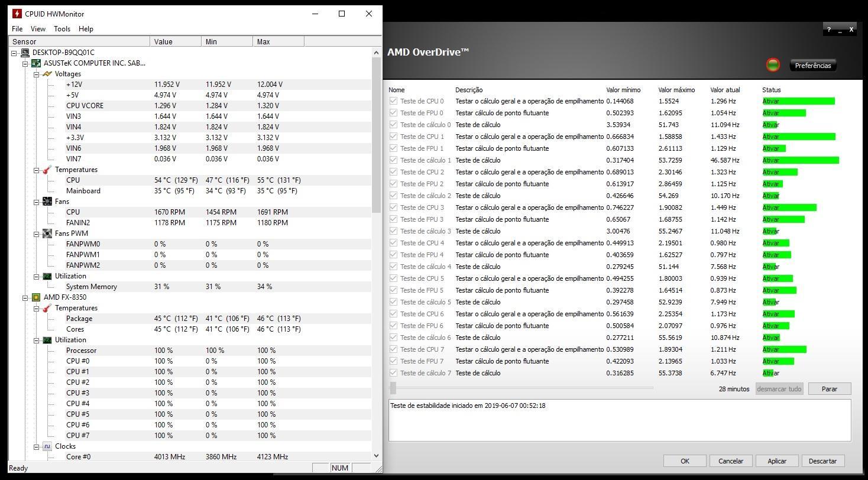868x480 pixels.
Task: Click the HWMonitor vertical scrollbar thumb
Action: point(377,135)
